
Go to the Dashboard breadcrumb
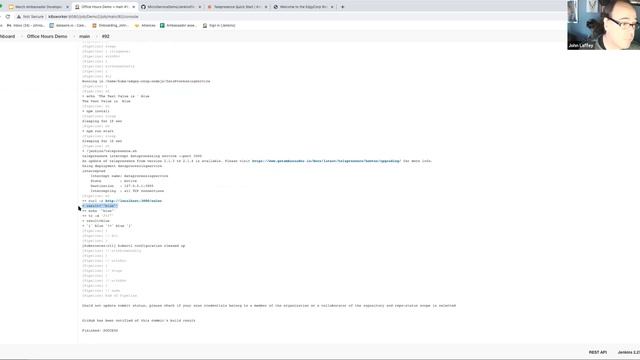click(x=7, y=36)
